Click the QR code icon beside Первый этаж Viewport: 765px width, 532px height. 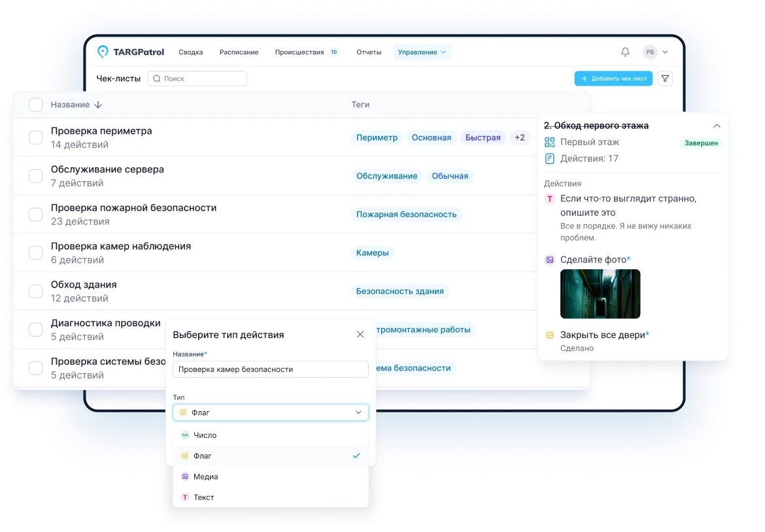550,142
